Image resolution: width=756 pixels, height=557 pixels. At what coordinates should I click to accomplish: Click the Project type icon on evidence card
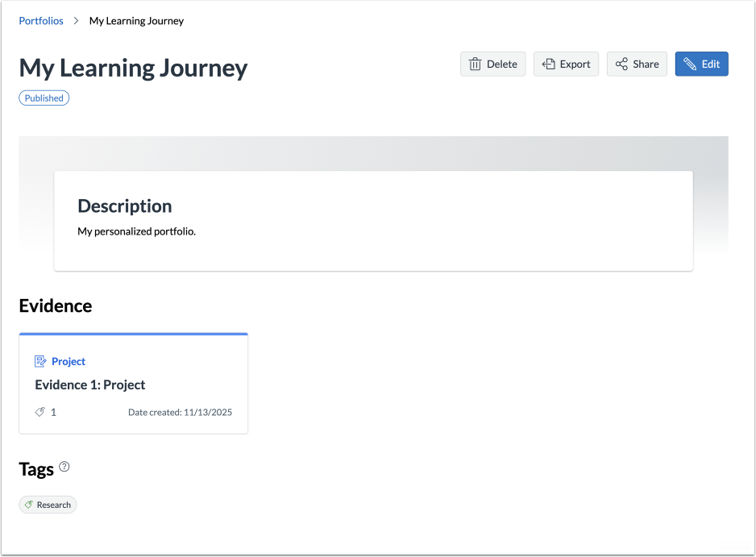[x=41, y=361]
